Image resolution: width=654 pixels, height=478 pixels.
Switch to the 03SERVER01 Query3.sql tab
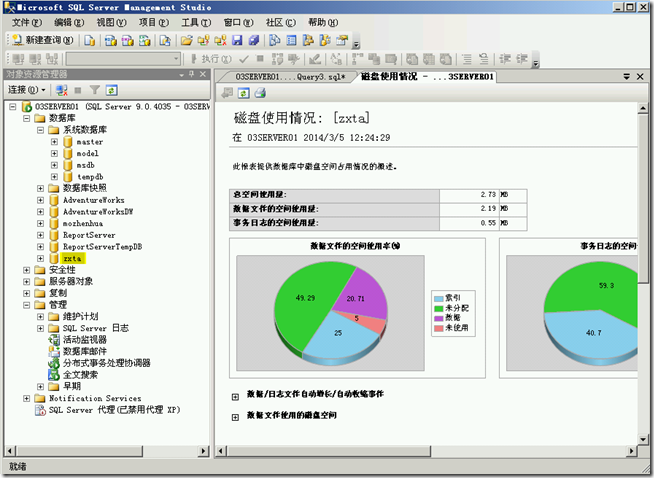290,77
